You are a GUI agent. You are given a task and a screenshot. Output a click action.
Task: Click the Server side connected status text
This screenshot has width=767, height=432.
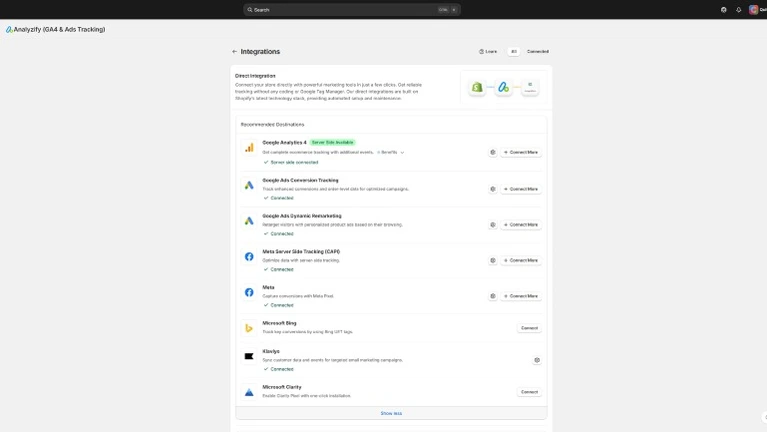point(294,162)
